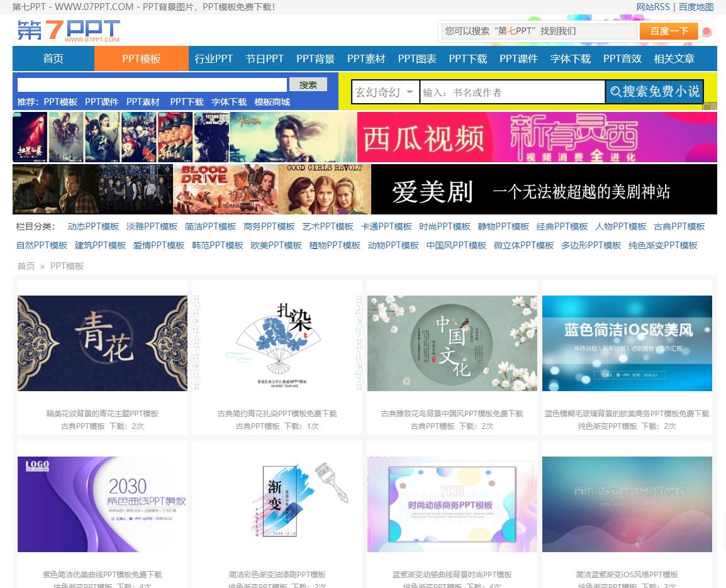Open the 静物PPT模板 category
Screen dimensions: 726x588
point(503,226)
